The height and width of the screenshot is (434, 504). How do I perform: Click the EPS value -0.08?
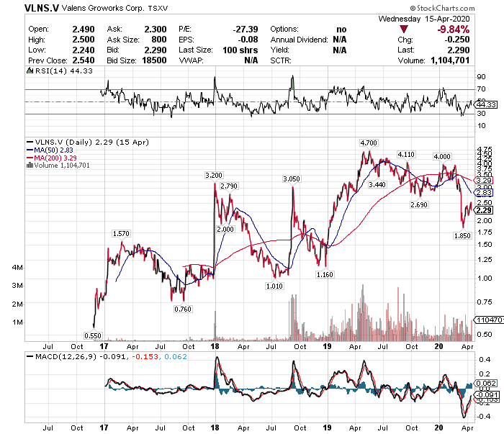point(248,40)
